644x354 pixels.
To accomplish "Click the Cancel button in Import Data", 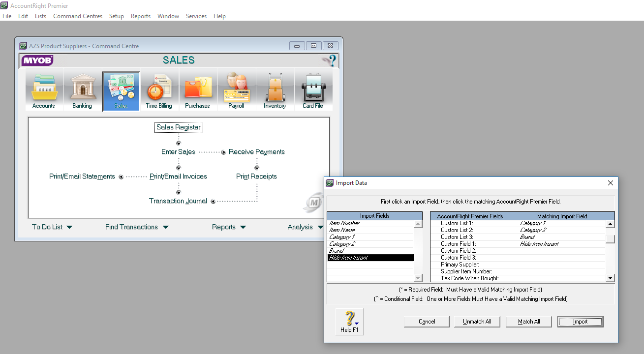I will (427, 322).
